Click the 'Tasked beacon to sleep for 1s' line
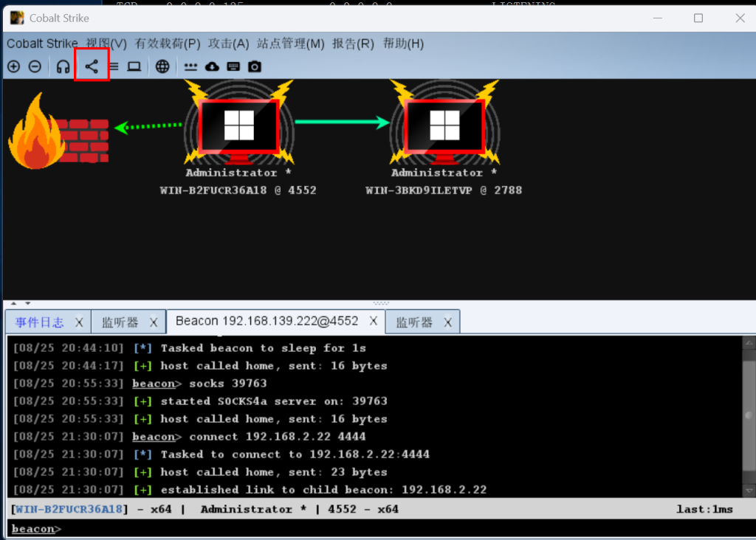Image resolution: width=756 pixels, height=540 pixels. (264, 347)
